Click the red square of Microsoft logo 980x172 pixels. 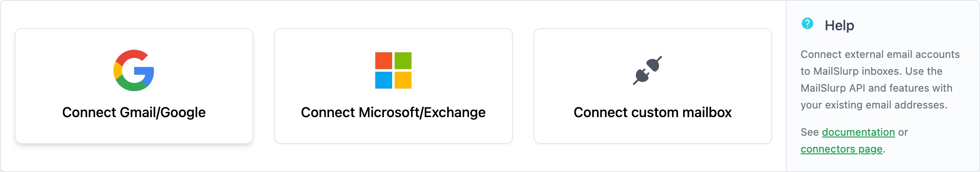click(x=383, y=61)
